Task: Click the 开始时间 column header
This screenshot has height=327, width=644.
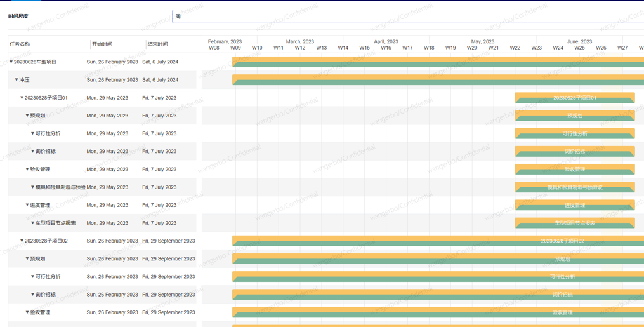Action: (102, 44)
